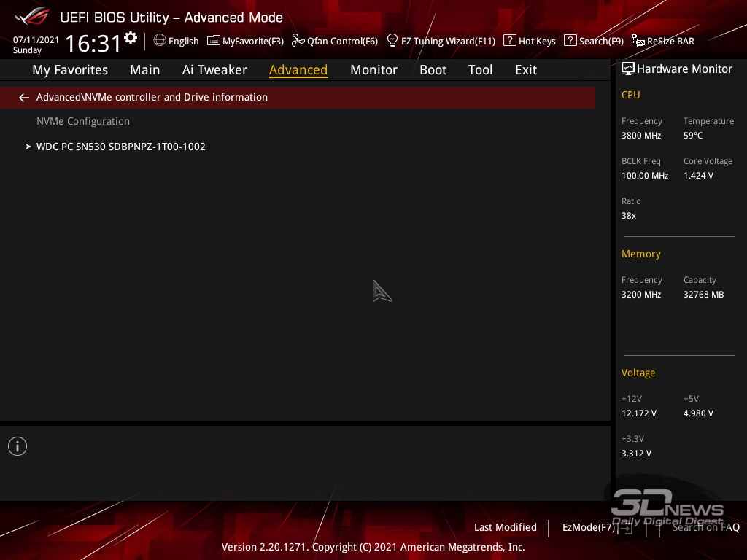Open Search(F9) dialog
This screenshot has width=747, height=560.
(601, 41)
